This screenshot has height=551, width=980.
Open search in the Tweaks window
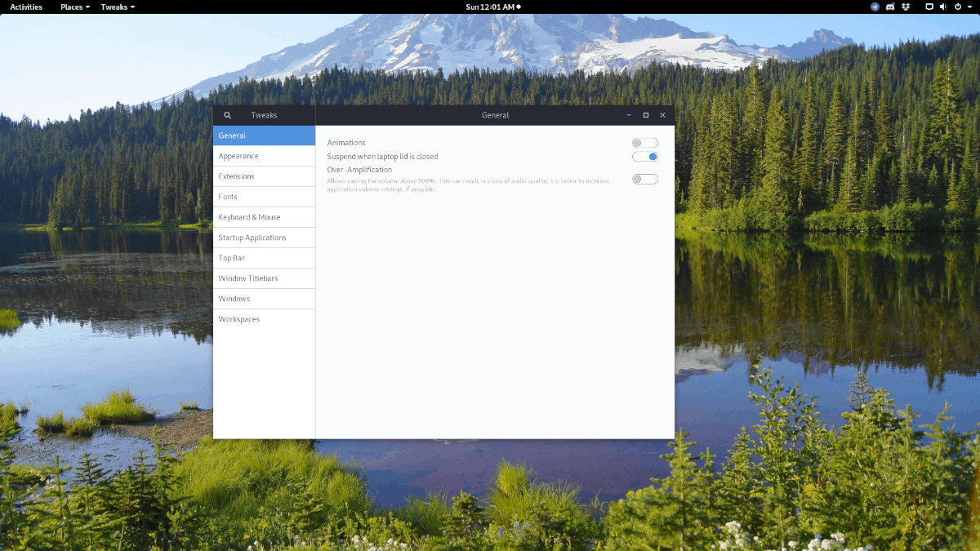(228, 115)
